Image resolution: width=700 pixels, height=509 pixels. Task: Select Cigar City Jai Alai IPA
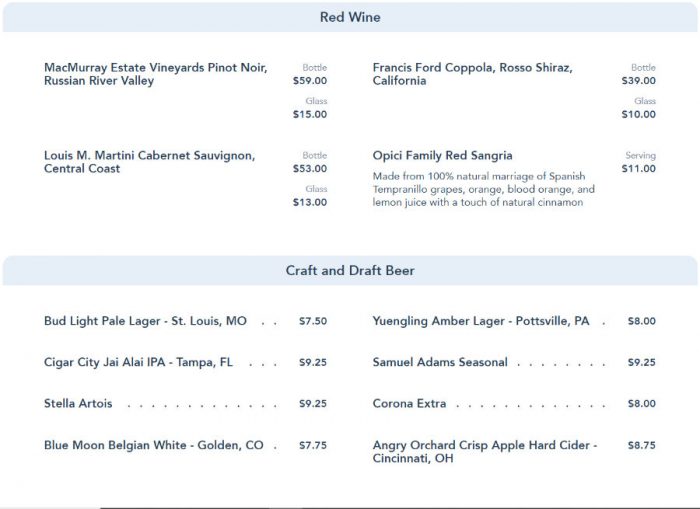pos(138,363)
